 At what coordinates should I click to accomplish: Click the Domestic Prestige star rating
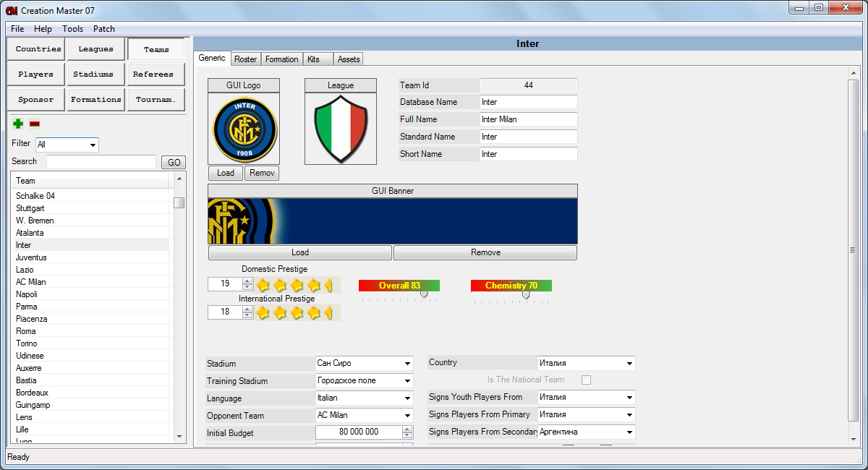tap(297, 284)
